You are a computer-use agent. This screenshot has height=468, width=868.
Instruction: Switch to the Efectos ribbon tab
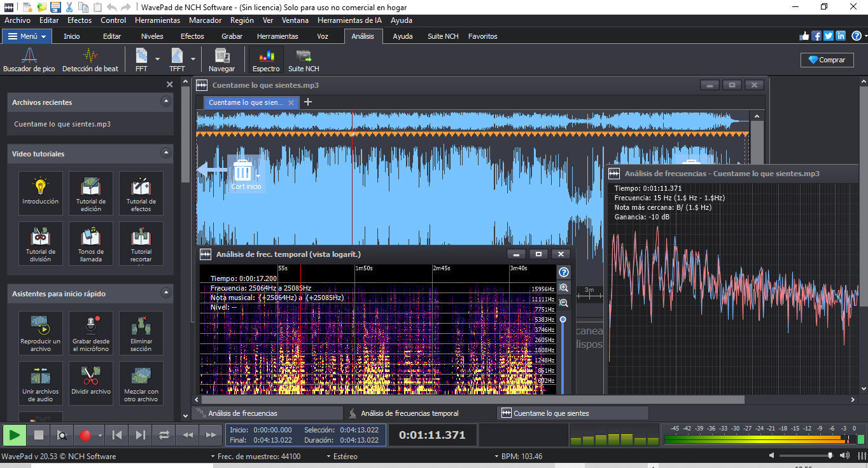[192, 36]
